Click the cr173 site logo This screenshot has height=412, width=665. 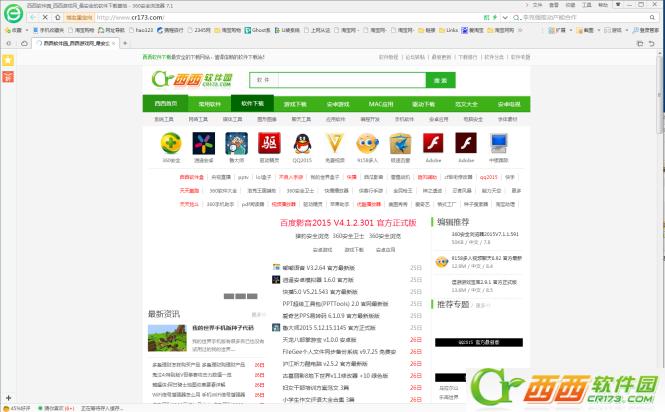tap(193, 79)
